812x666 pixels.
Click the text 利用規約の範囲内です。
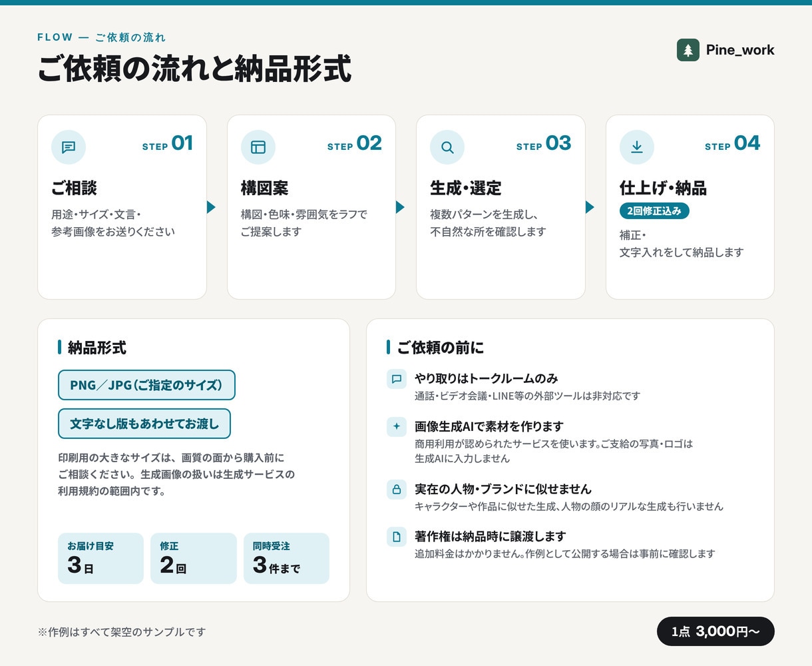click(112, 492)
